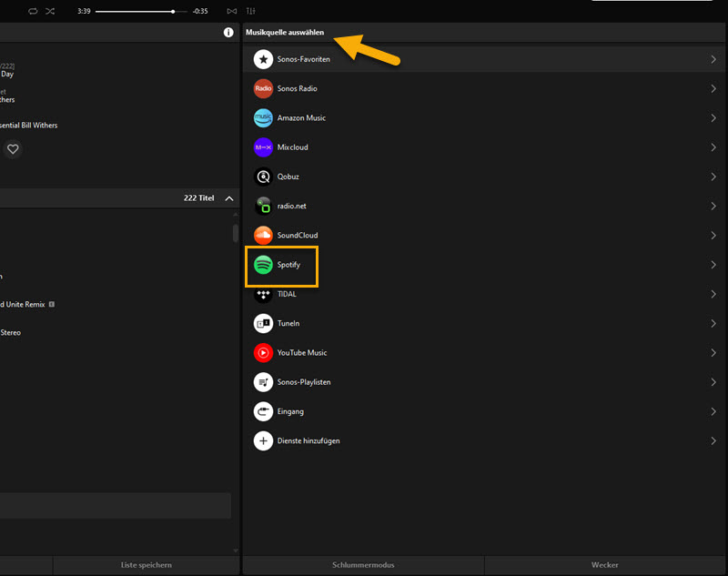
Task: Click the queue scrollbar thumb
Action: [236, 233]
